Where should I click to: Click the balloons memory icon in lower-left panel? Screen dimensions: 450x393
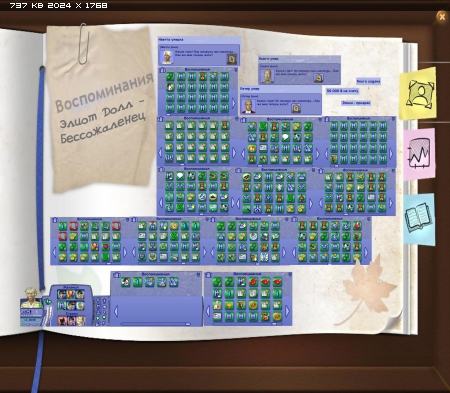[x=95, y=247]
